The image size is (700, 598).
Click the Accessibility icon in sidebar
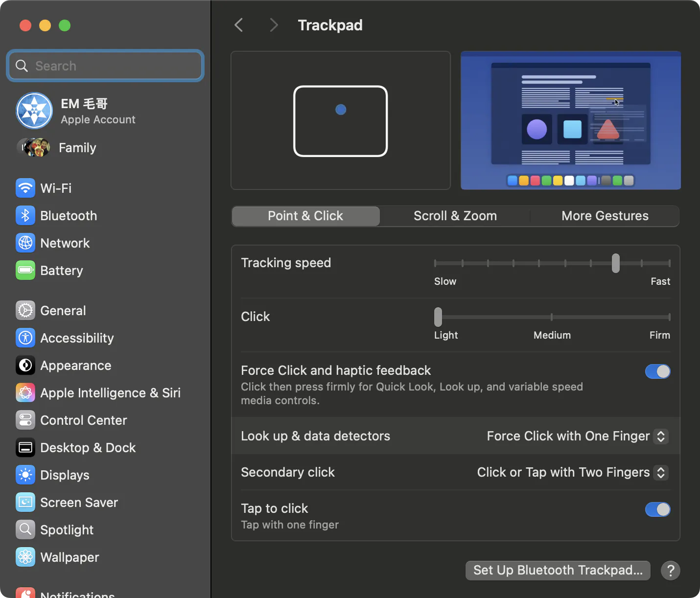25,338
